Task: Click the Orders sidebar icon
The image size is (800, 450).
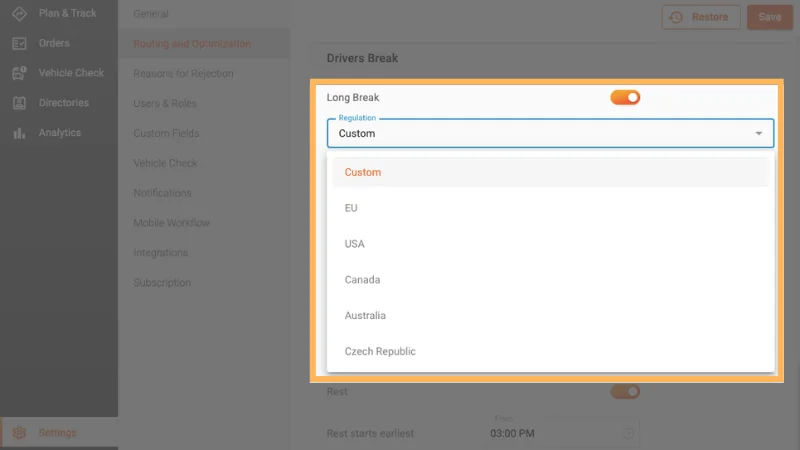Action: coord(19,43)
